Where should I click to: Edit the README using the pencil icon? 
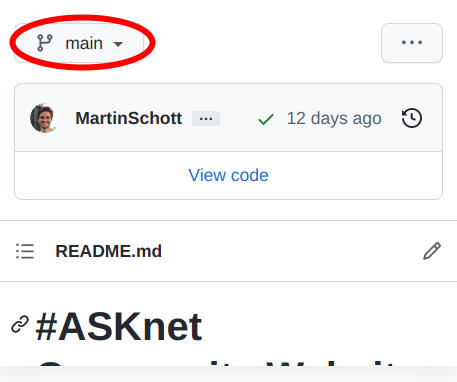pyautogui.click(x=432, y=251)
